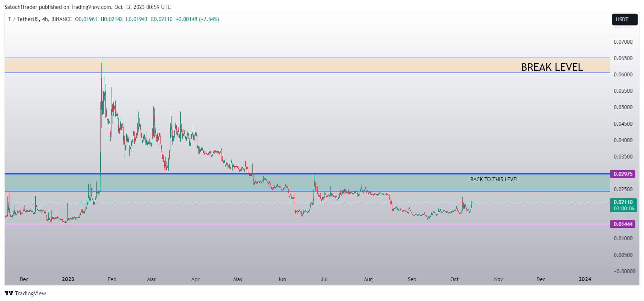Click the Nov label on time axis
This screenshot has height=301, width=644.
498,279
